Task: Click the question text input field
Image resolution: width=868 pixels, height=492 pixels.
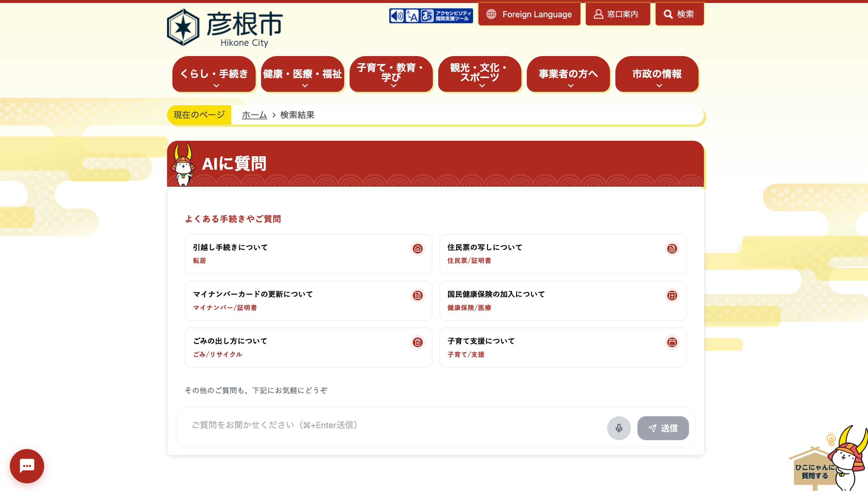Action: [x=389, y=425]
